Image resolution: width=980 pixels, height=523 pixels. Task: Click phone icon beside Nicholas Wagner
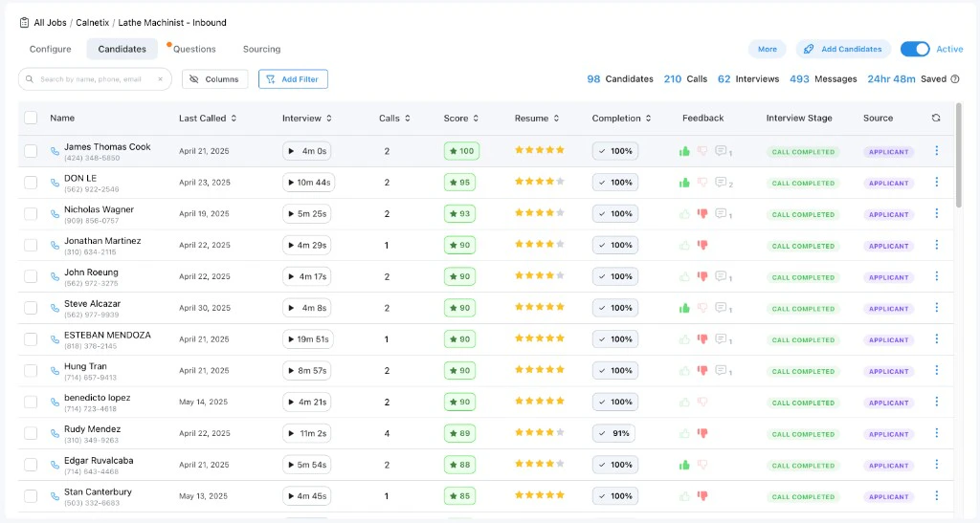55,214
